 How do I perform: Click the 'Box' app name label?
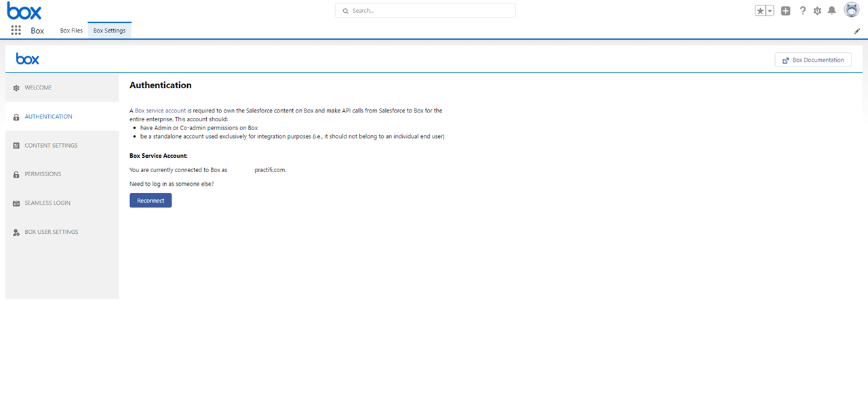click(x=37, y=31)
